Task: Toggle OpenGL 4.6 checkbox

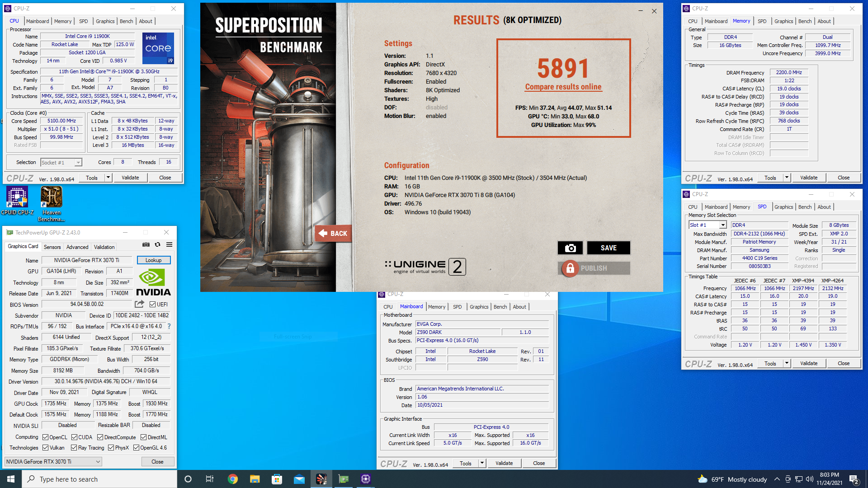Action: click(136, 447)
